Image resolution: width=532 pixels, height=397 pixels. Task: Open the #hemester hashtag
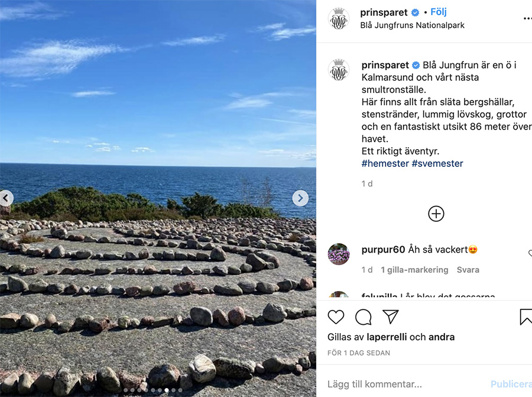(385, 163)
